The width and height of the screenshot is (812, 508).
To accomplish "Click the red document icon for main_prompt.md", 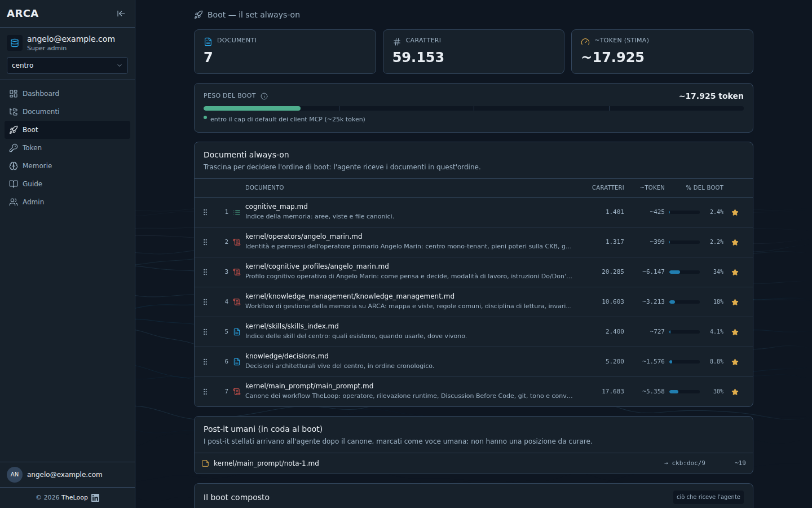I will [237, 392].
